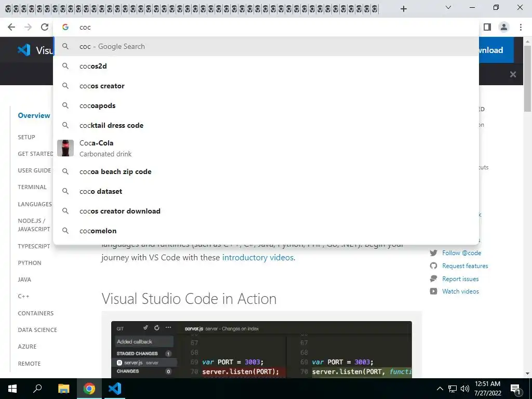Screen dimensions: 532x399
Task: Open the taskbar volume control
Action: [x=465, y=389]
